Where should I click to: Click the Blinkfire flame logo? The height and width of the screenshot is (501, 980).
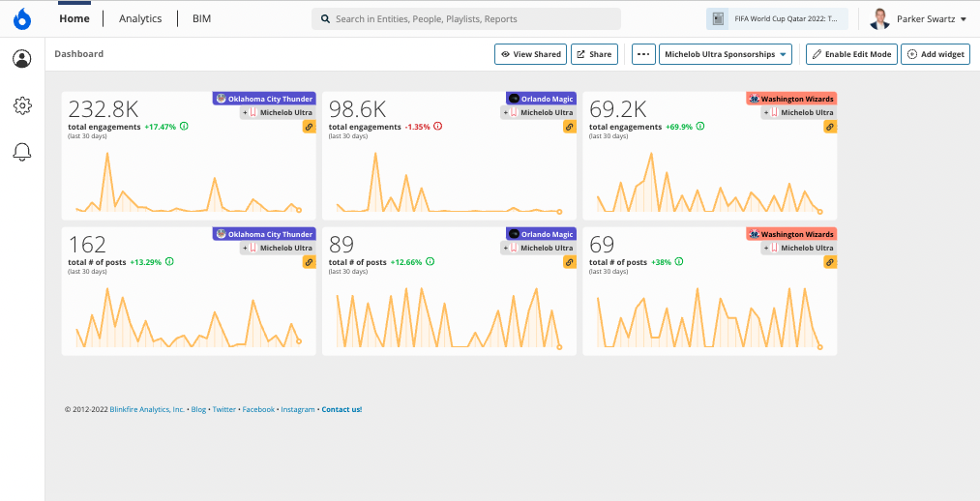pyautogui.click(x=22, y=18)
